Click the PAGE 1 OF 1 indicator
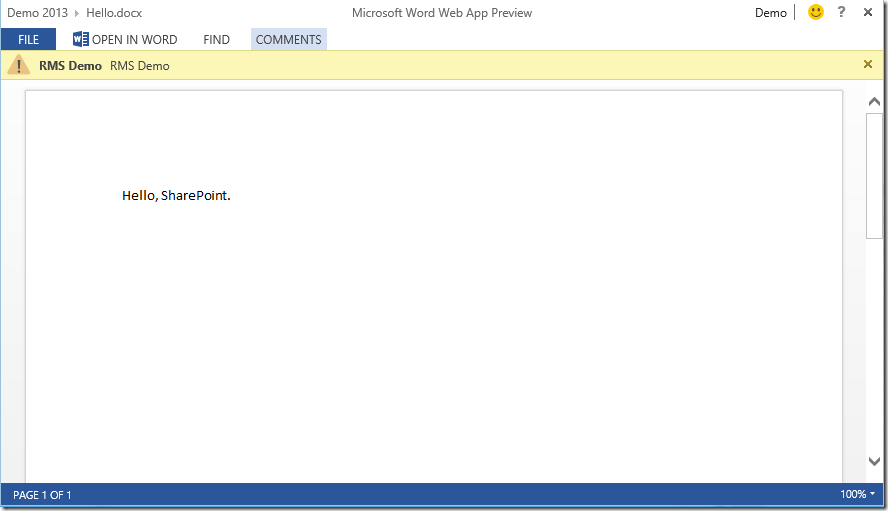The height and width of the screenshot is (511, 888). coord(42,495)
